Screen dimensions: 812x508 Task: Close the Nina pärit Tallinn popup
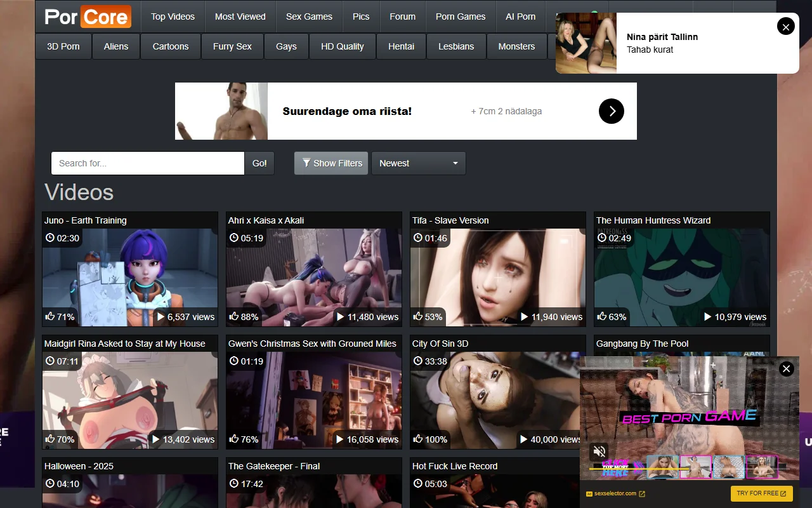tap(785, 26)
